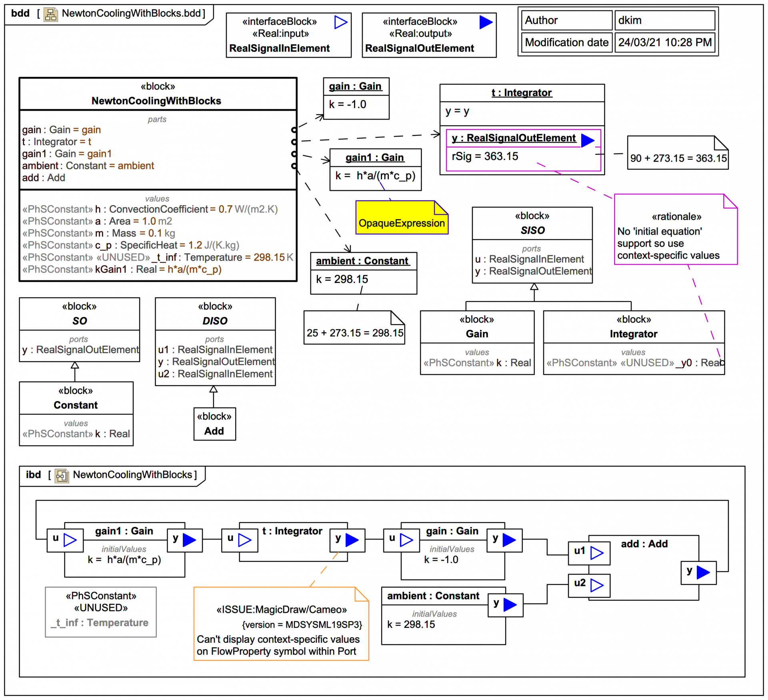This screenshot has width=768, height=700.
Task: Select the y output port of t : Integrator
Action: point(347,540)
